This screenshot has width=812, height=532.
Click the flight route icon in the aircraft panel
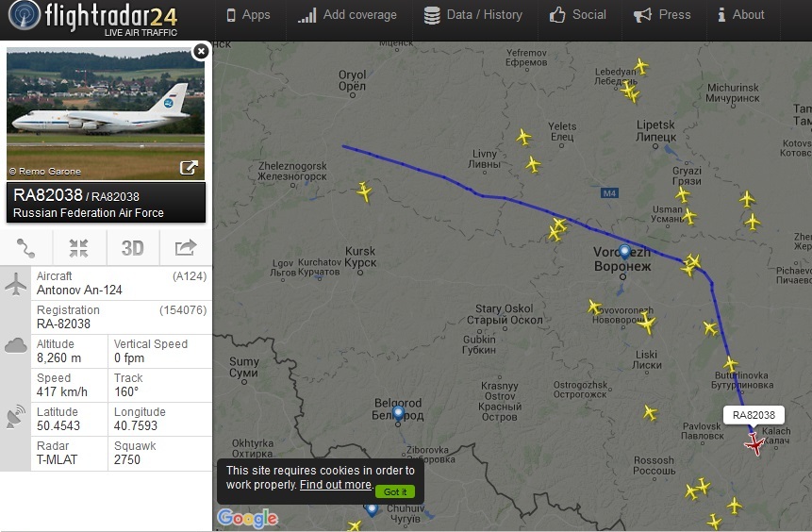[25, 248]
